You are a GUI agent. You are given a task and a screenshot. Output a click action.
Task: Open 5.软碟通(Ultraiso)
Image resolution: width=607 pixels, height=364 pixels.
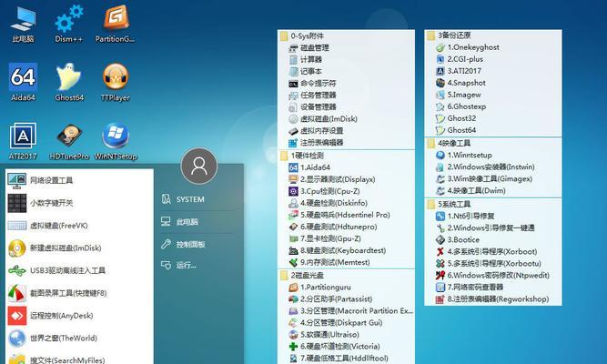pos(346,335)
